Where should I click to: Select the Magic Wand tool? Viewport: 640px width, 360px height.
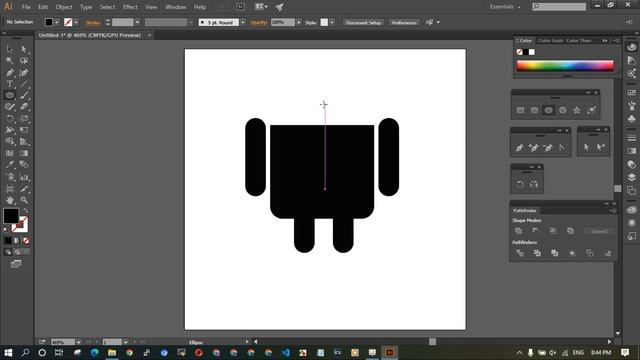click(10, 61)
